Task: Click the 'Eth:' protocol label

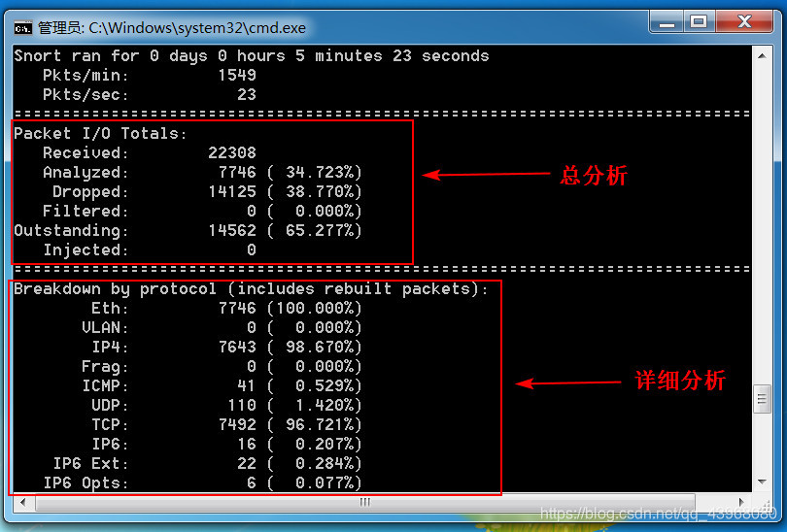Action: click(x=110, y=309)
